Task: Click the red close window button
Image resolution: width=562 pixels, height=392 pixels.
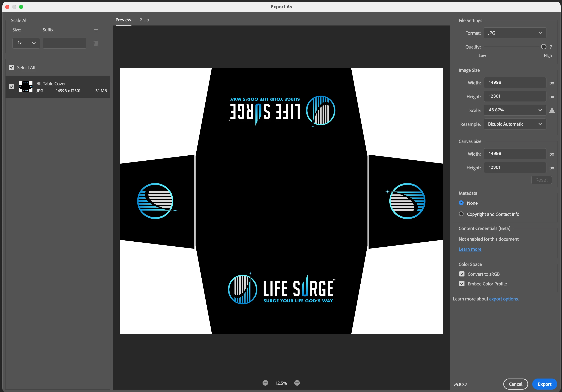Action: click(7, 7)
